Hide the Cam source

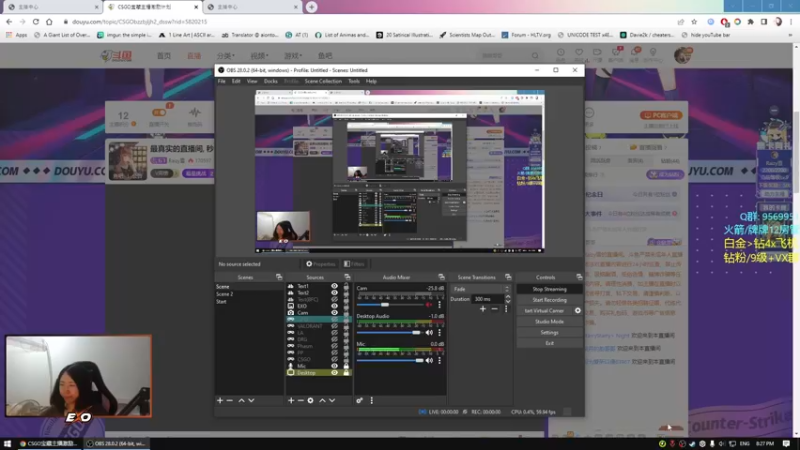click(x=334, y=313)
